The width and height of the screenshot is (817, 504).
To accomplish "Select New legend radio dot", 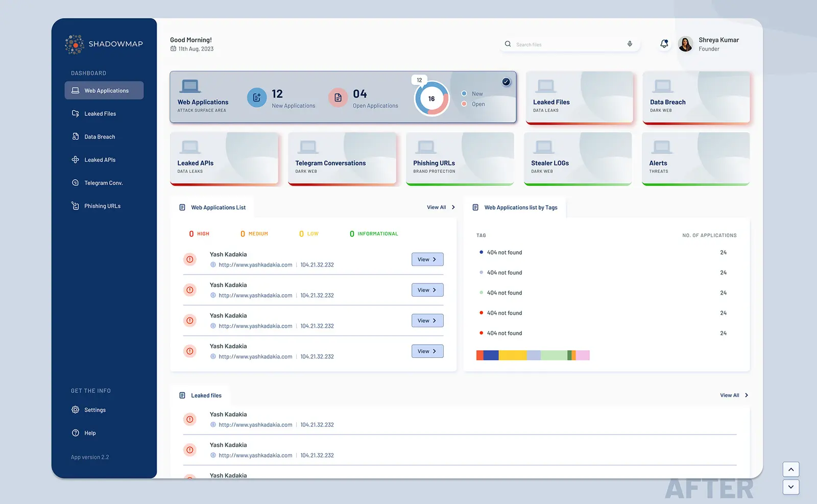I will tap(464, 93).
